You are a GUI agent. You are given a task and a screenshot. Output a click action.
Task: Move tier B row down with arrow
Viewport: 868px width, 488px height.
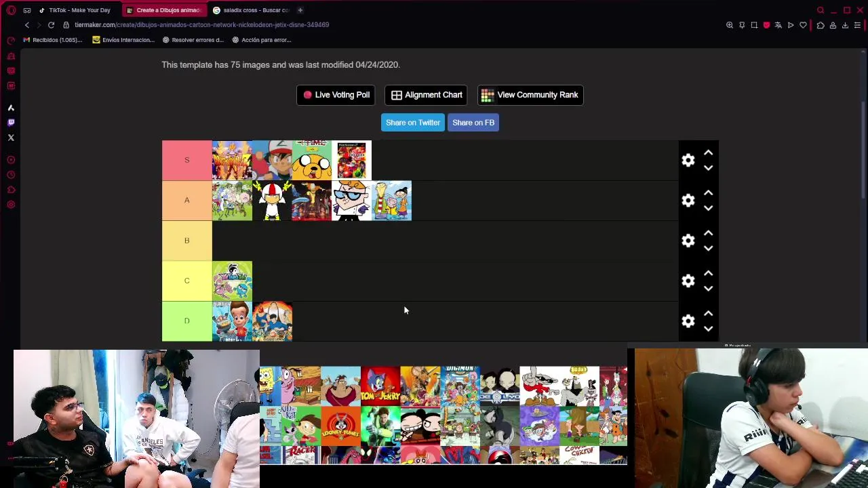pos(708,248)
